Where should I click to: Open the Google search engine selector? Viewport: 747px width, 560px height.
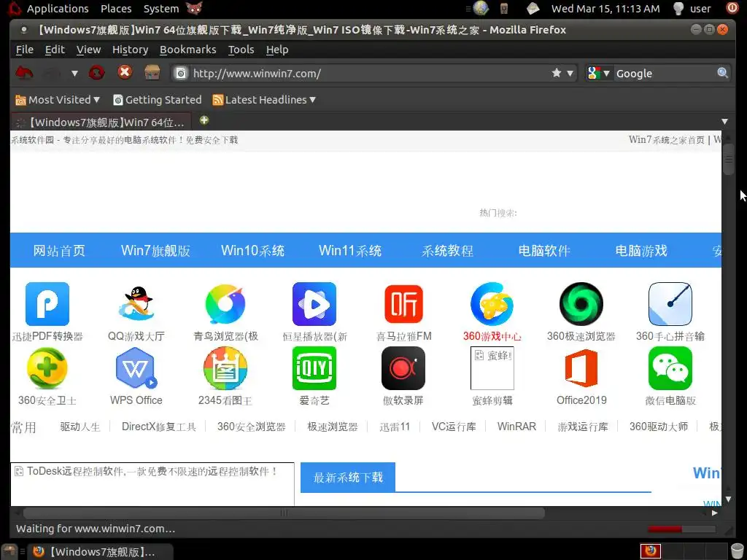(598, 73)
